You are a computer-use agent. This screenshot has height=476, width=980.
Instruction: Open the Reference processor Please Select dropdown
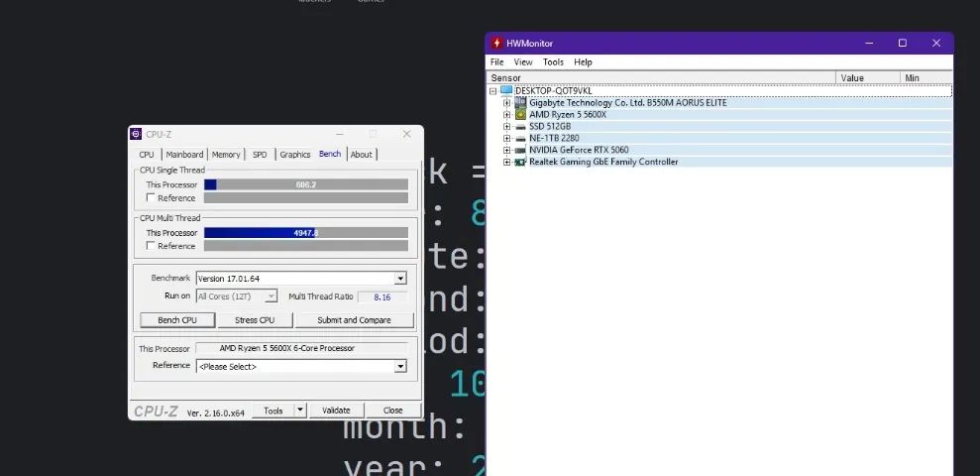coord(400,367)
